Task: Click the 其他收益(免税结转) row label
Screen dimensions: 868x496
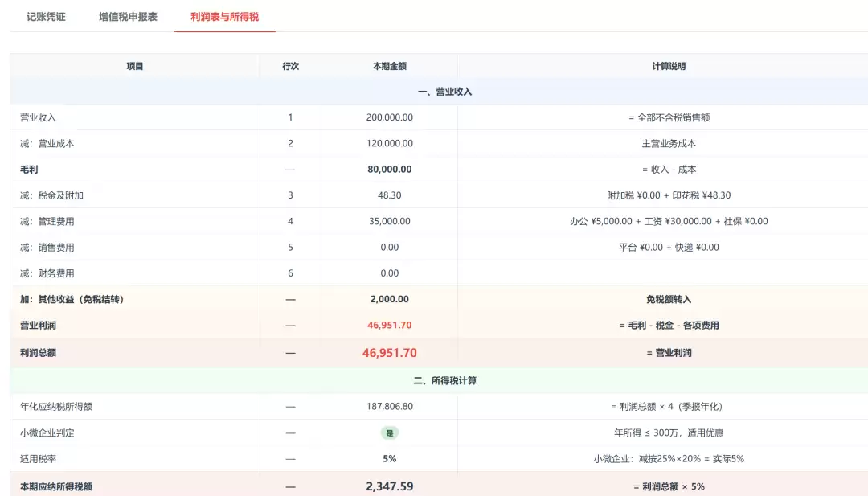Action: click(x=72, y=300)
